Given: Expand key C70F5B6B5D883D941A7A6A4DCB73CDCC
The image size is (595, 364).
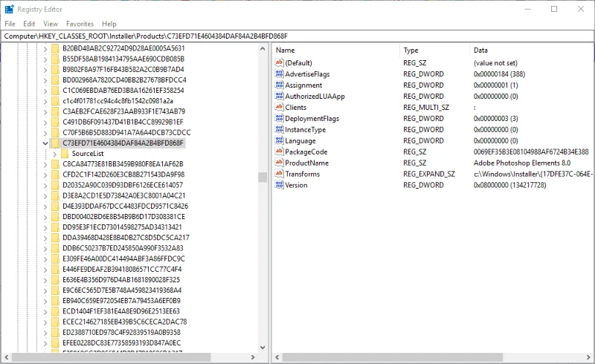Looking at the screenshot, I should (45, 132).
